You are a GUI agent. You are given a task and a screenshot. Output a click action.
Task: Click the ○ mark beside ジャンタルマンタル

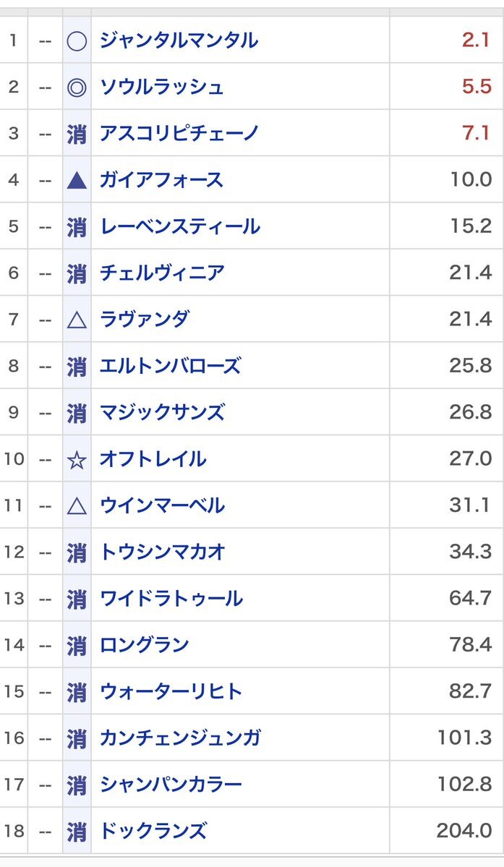77,40
